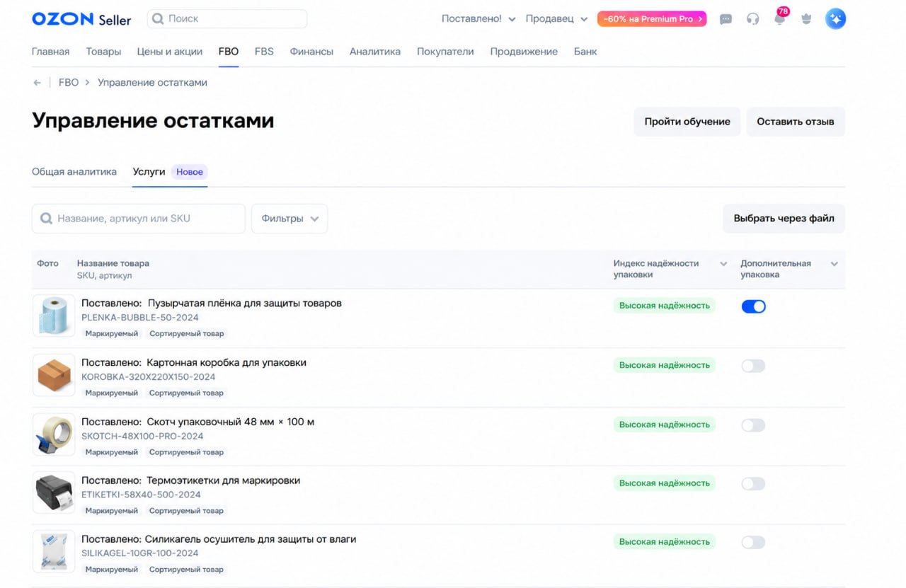Open the blue sparkle avatar icon
This screenshot has height=588, width=906.
(835, 19)
